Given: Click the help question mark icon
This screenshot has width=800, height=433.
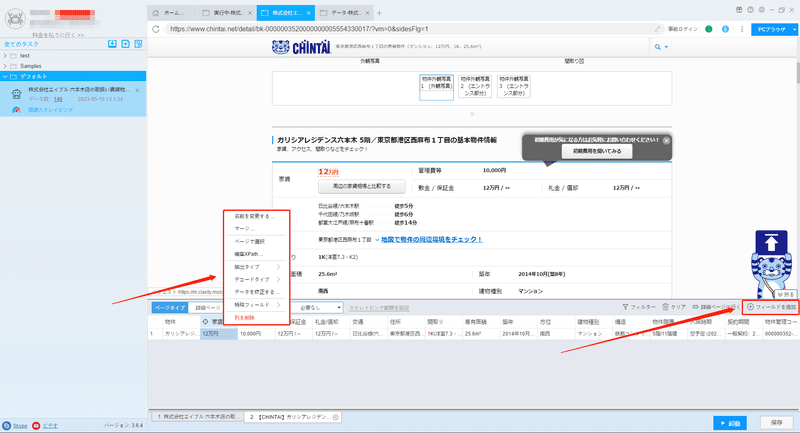Looking at the screenshot, I should pyautogui.click(x=750, y=10).
